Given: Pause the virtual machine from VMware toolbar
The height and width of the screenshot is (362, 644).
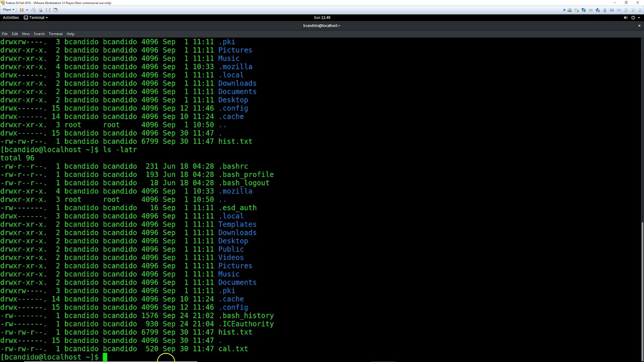Looking at the screenshot, I should [x=22, y=10].
